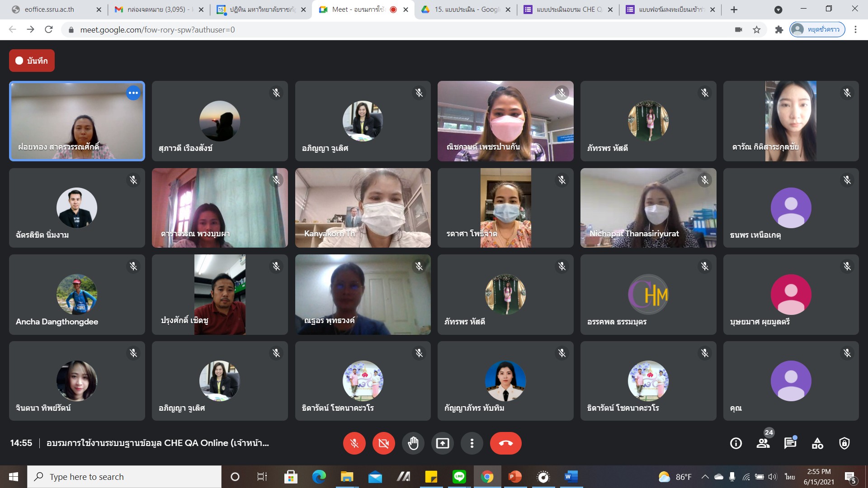Click the Windows taskbar search box
This screenshot has width=868, height=488.
click(x=124, y=477)
